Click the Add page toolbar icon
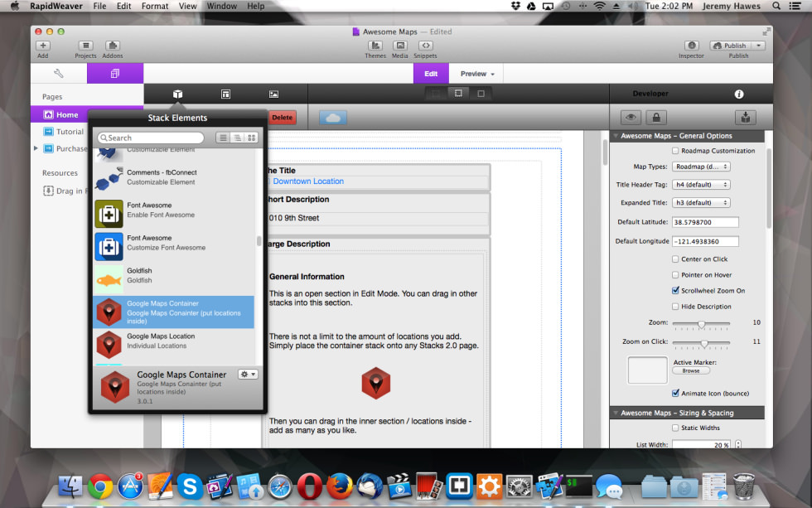This screenshot has height=508, width=812. pos(43,46)
